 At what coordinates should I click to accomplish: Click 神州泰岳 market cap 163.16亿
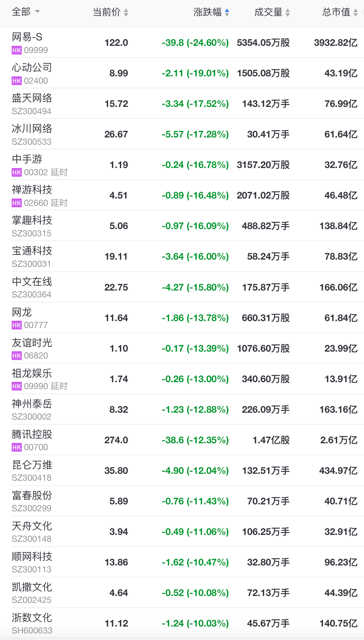pyautogui.click(x=338, y=409)
